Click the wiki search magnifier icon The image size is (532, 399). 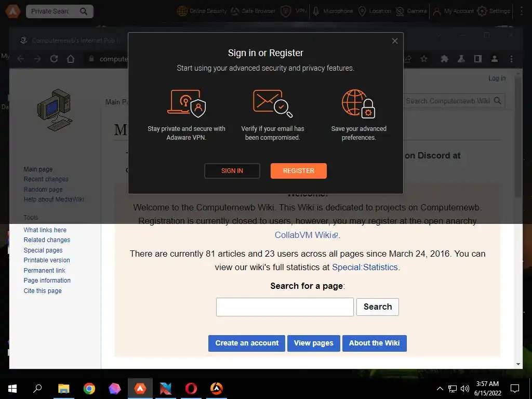click(x=498, y=101)
